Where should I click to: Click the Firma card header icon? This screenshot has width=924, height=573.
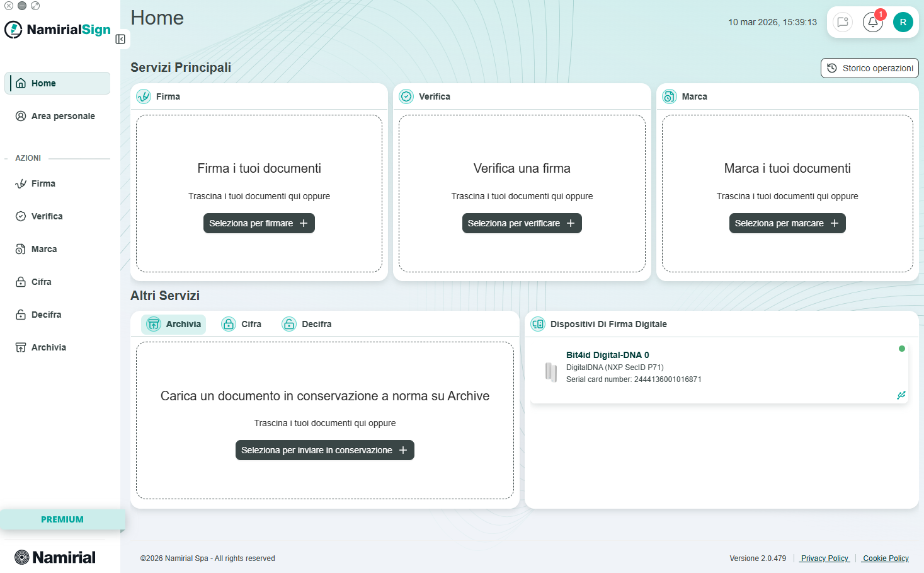pyautogui.click(x=144, y=96)
